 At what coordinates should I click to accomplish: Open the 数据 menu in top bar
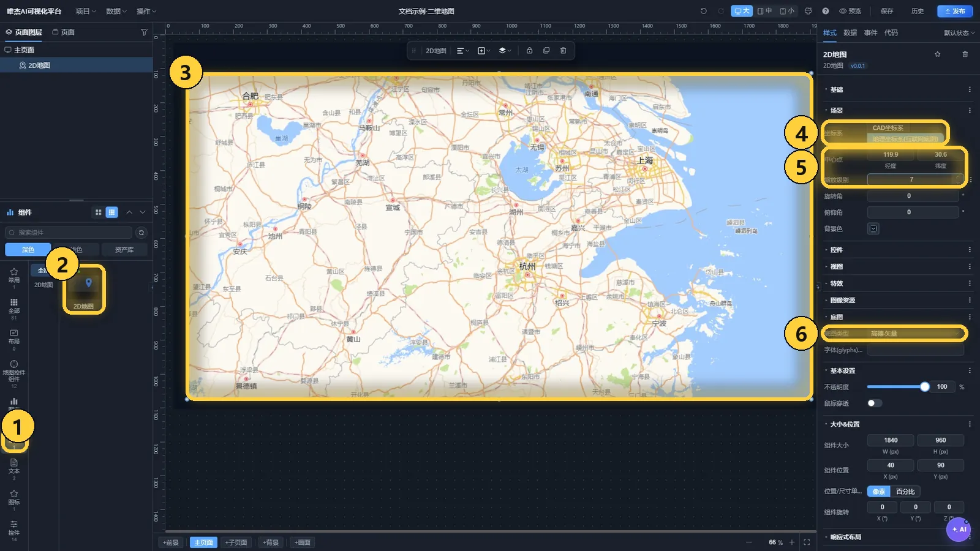(x=116, y=11)
